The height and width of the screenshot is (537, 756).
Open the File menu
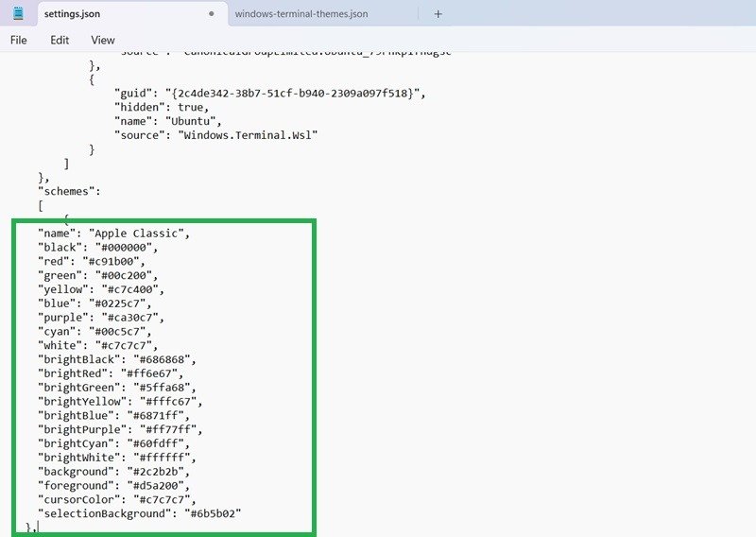click(18, 40)
